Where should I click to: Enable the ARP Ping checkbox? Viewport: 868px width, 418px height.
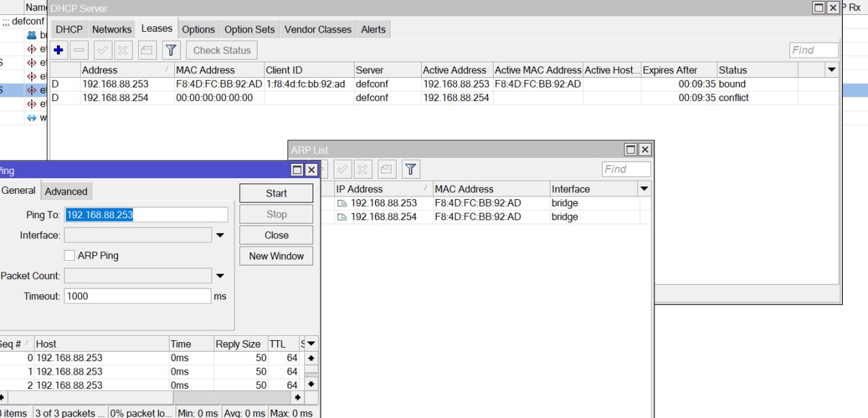pyautogui.click(x=69, y=255)
